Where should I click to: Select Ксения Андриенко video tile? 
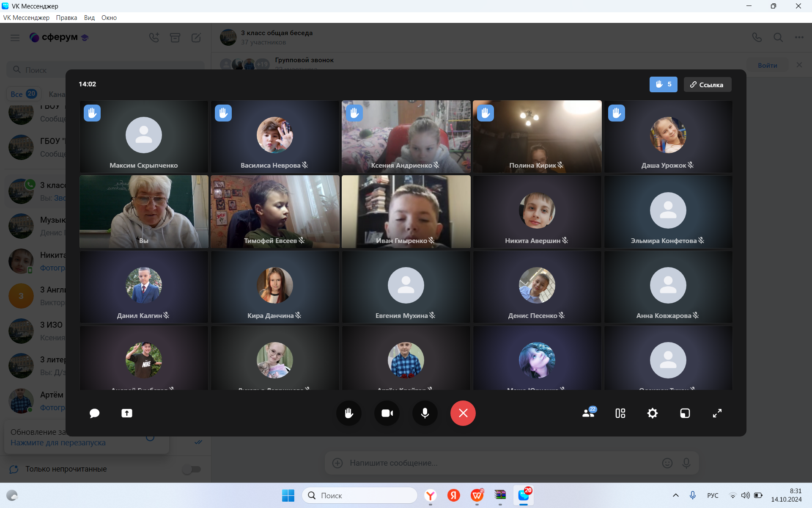click(406, 136)
